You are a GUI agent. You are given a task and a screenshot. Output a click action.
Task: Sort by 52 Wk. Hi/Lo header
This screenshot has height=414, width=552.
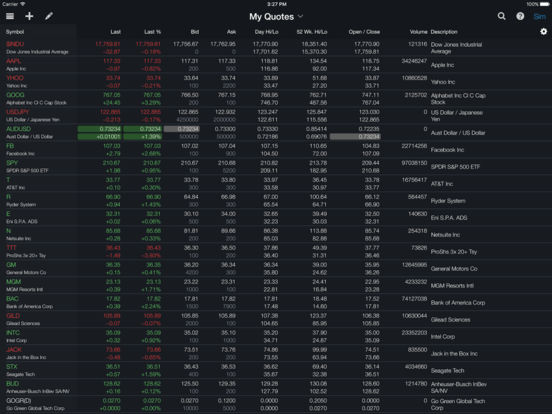click(x=312, y=32)
